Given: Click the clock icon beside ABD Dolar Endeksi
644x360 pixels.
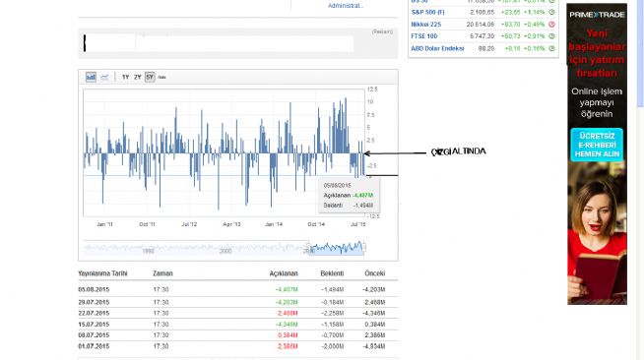Looking at the screenshot, I should click(x=551, y=48).
